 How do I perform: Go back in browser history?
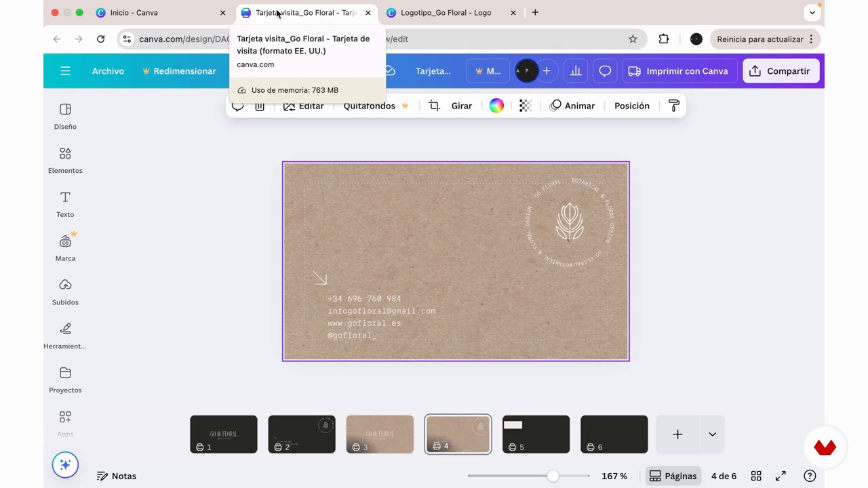point(57,39)
